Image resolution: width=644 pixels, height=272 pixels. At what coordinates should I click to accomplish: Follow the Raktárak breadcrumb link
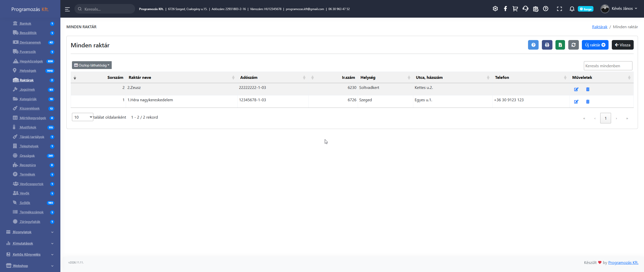pos(599,27)
